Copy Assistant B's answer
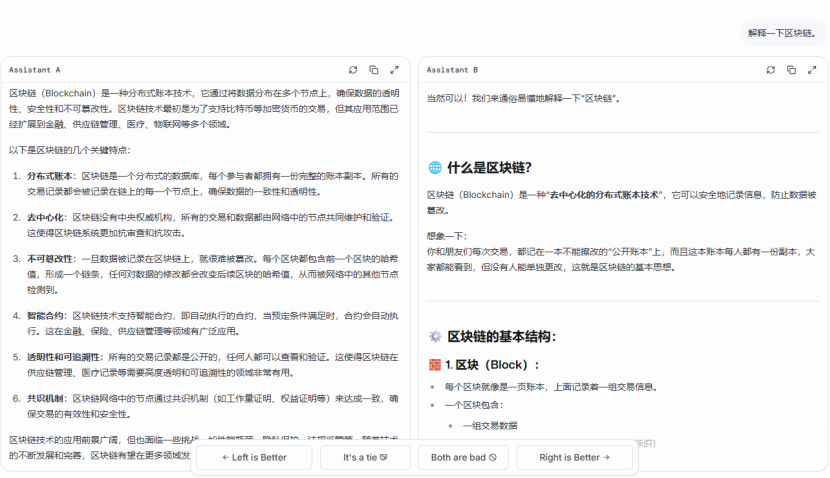The image size is (830, 478). 791,70
